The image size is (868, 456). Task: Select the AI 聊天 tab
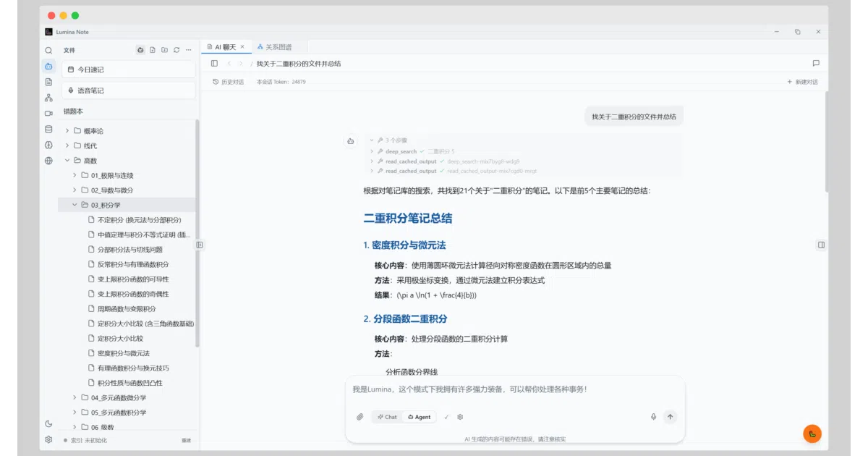point(226,47)
